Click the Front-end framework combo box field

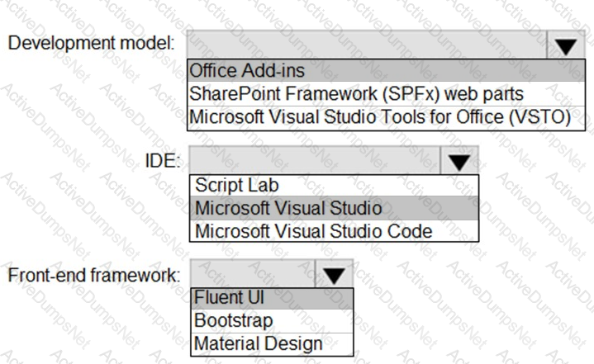[x=251, y=275]
